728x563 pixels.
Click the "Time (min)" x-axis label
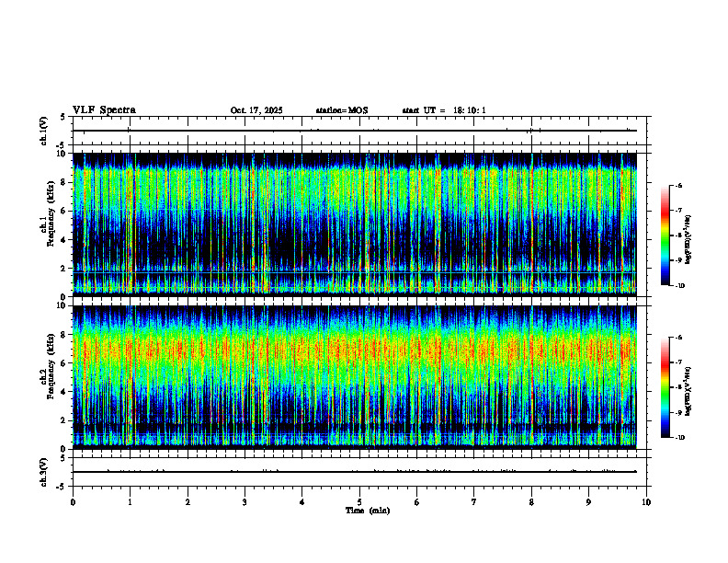368,511
